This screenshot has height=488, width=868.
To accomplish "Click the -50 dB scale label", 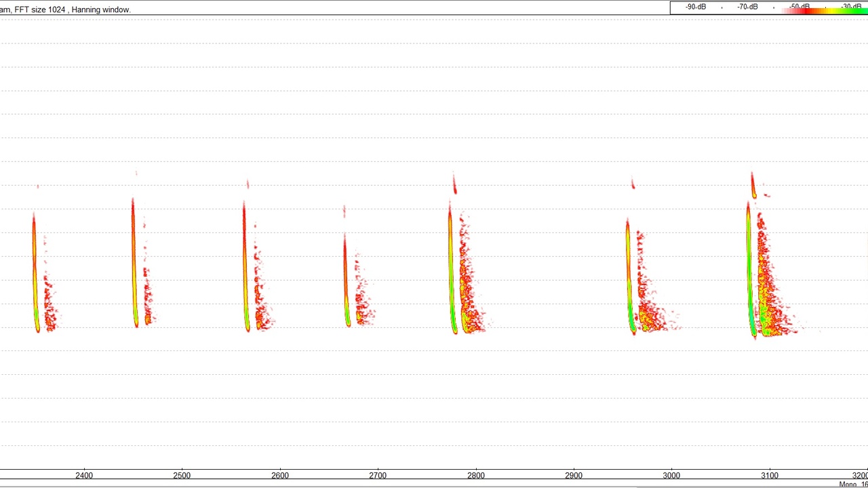I will click(x=797, y=7).
